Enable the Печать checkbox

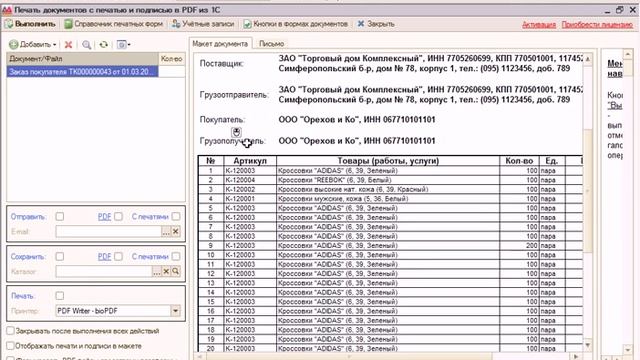pyautogui.click(x=60, y=296)
